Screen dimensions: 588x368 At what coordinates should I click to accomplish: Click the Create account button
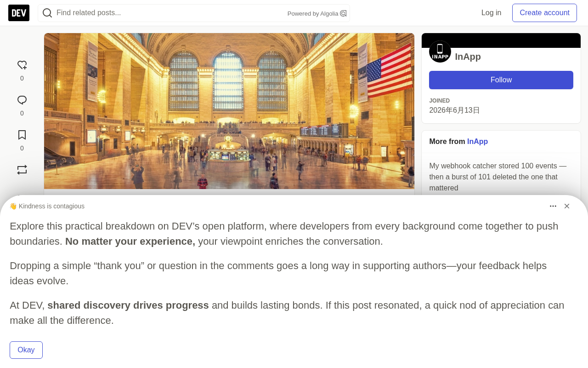click(x=544, y=13)
